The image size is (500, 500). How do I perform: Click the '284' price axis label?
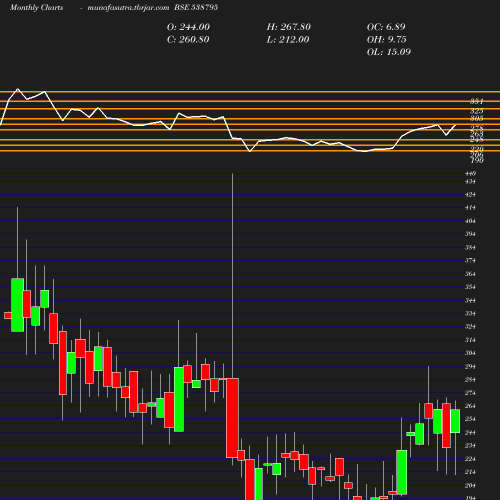(470, 380)
